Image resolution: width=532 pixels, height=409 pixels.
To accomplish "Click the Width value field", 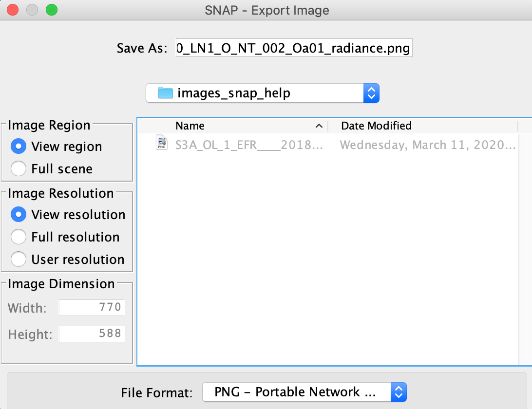I will (91, 308).
